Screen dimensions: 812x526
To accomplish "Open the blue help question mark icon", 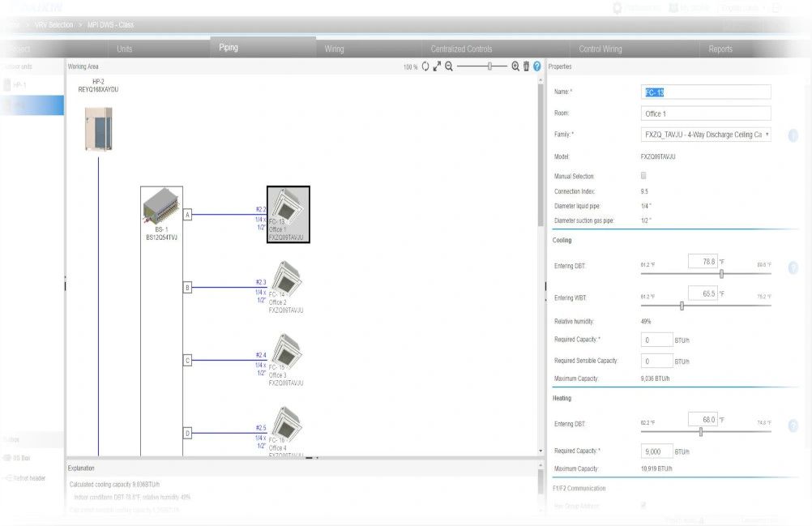I will tap(537, 66).
